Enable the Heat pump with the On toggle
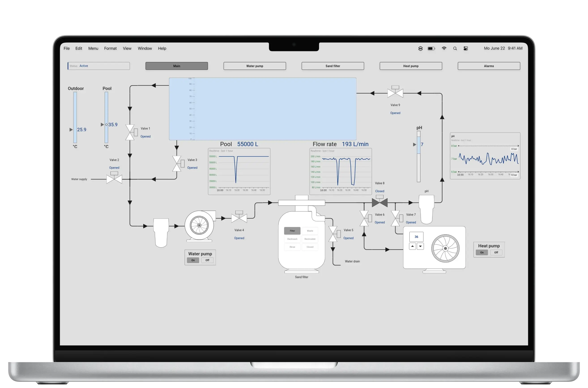Image resolution: width=588 pixels, height=388 pixels. pos(481,252)
